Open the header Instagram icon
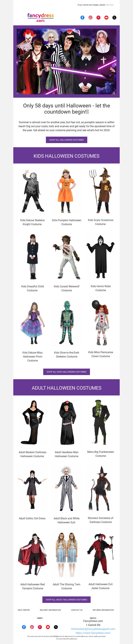 click(90, 18)
